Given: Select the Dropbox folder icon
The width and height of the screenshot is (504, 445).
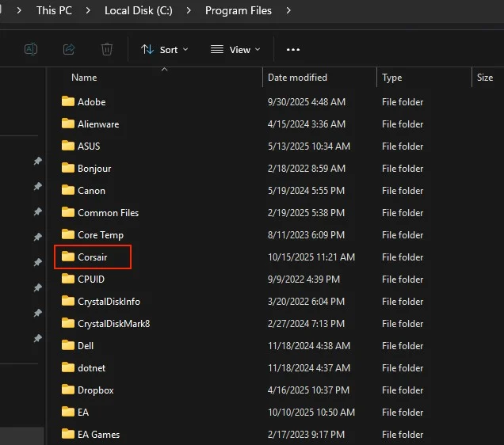Looking at the screenshot, I should click(x=68, y=389).
